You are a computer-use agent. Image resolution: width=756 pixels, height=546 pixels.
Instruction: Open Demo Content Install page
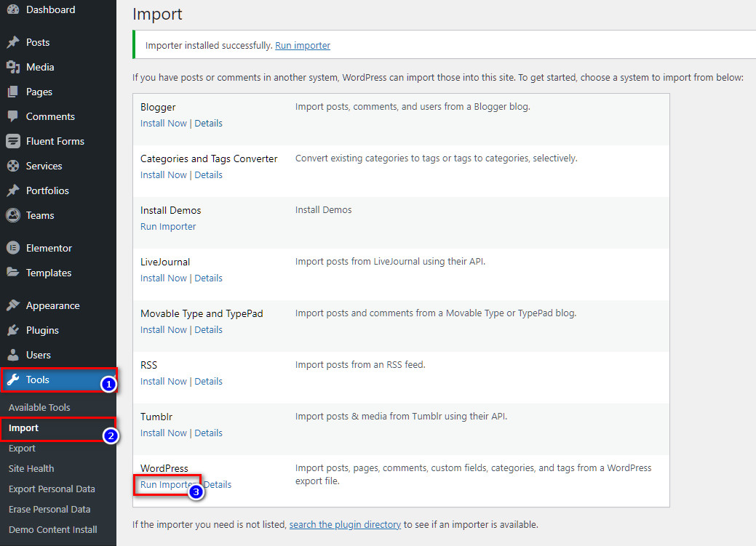pyautogui.click(x=52, y=529)
